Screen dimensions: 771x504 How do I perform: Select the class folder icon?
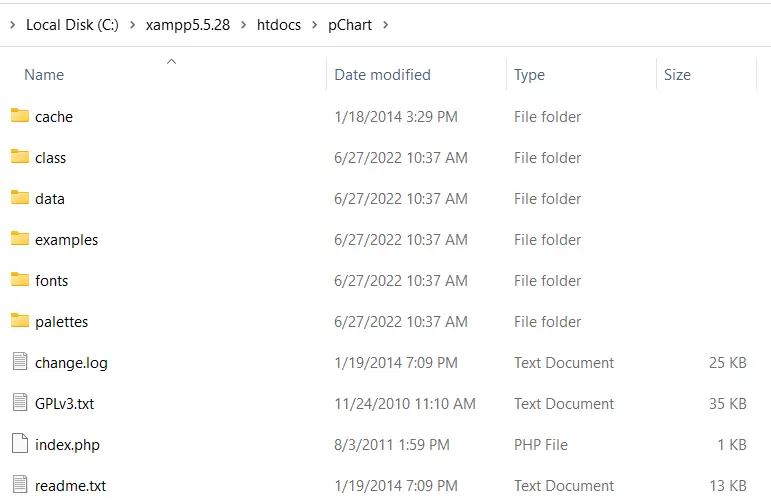20,157
